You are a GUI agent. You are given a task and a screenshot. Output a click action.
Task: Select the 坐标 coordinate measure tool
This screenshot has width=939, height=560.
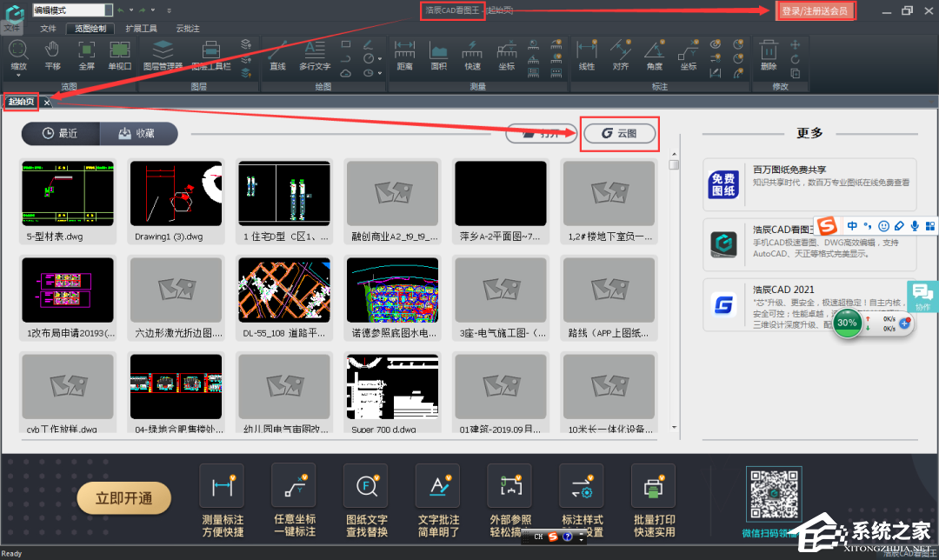[507, 55]
